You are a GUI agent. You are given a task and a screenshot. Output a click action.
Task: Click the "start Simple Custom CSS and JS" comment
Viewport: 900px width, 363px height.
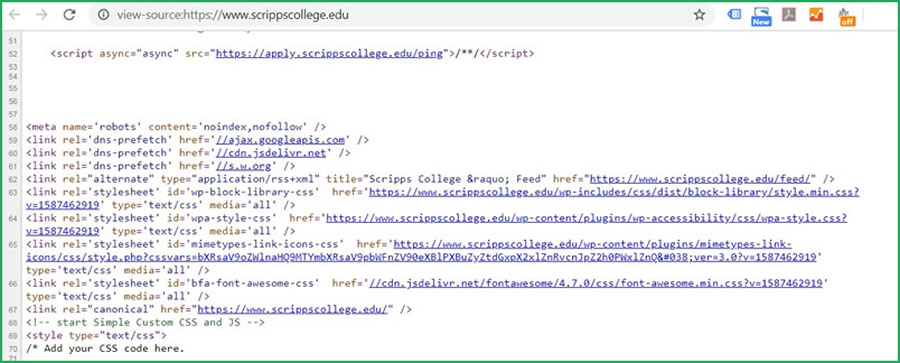tap(145, 322)
